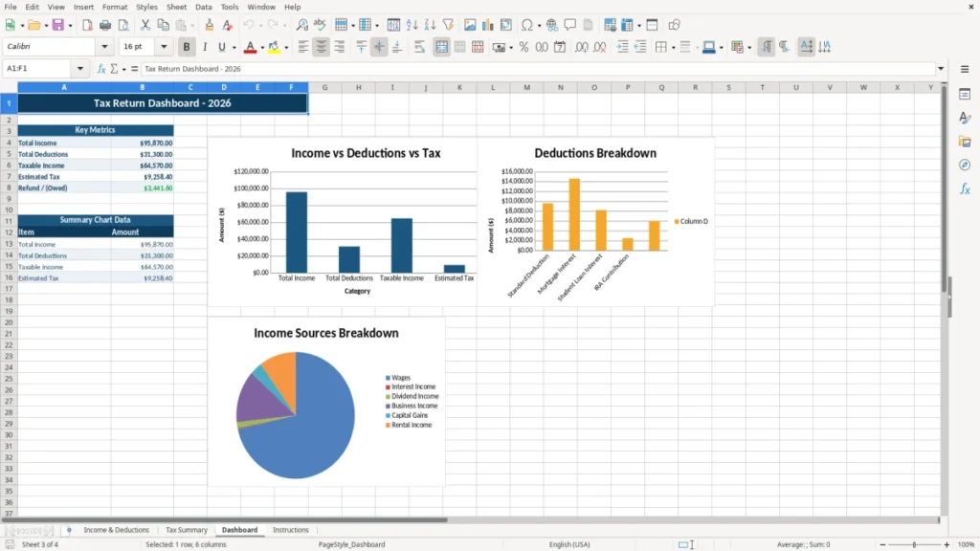The image size is (980, 551).
Task: Cut selection with the scissors icon
Action: tap(145, 25)
